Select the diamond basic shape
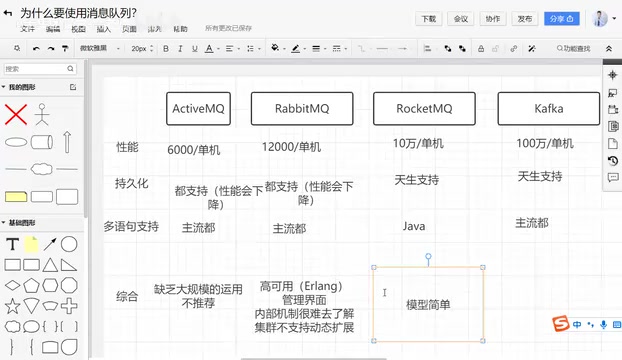This screenshot has height=360, width=622. (x=12, y=285)
